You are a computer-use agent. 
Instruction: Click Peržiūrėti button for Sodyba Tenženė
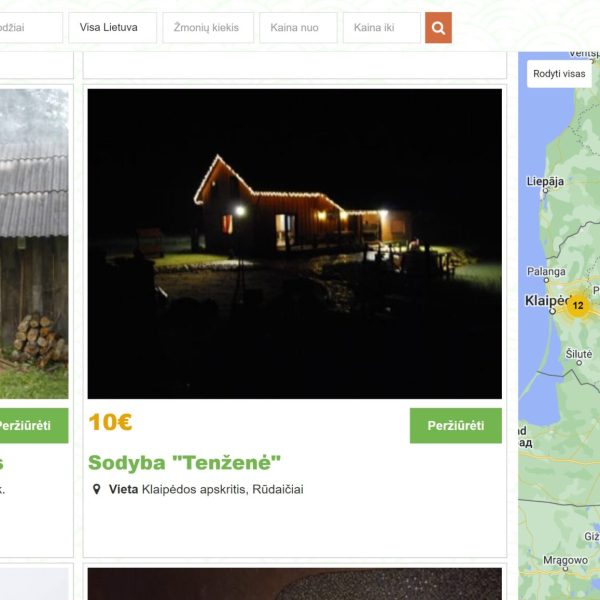click(x=456, y=426)
